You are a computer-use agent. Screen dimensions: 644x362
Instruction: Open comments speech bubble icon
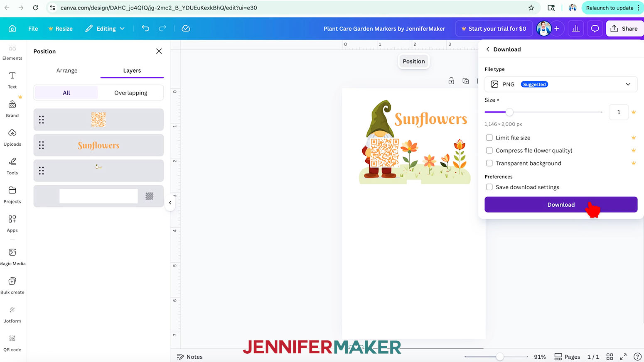[595, 29]
